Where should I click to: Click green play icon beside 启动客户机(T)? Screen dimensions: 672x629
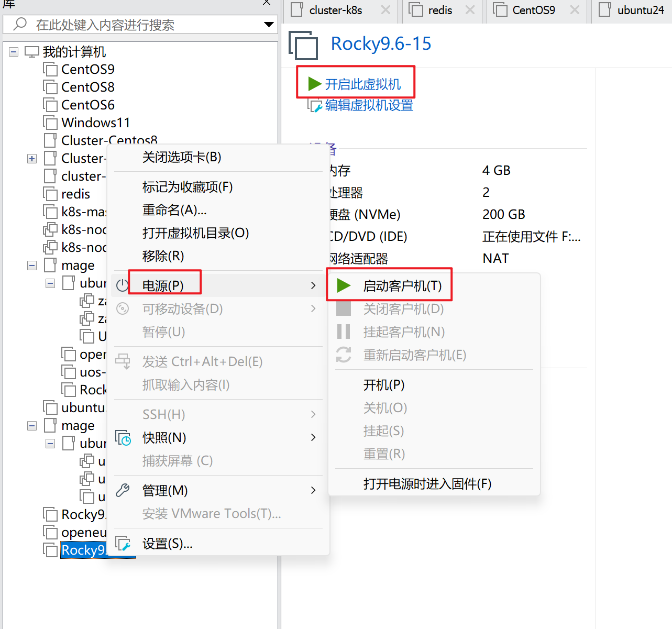pos(344,285)
